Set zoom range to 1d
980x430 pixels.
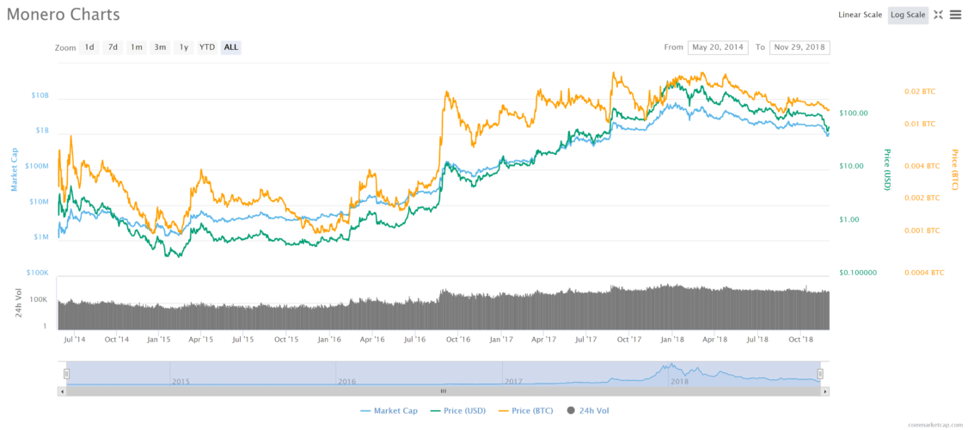(x=89, y=47)
